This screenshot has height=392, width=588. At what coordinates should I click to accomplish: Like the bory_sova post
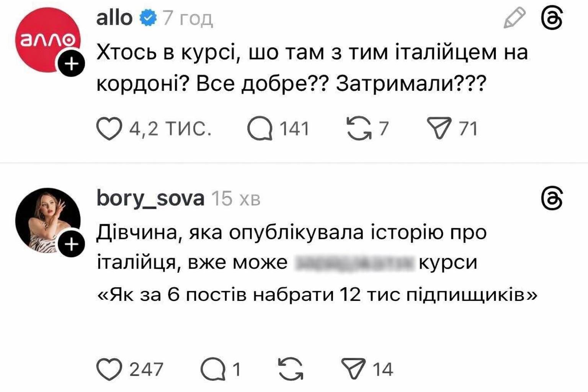[x=109, y=369]
